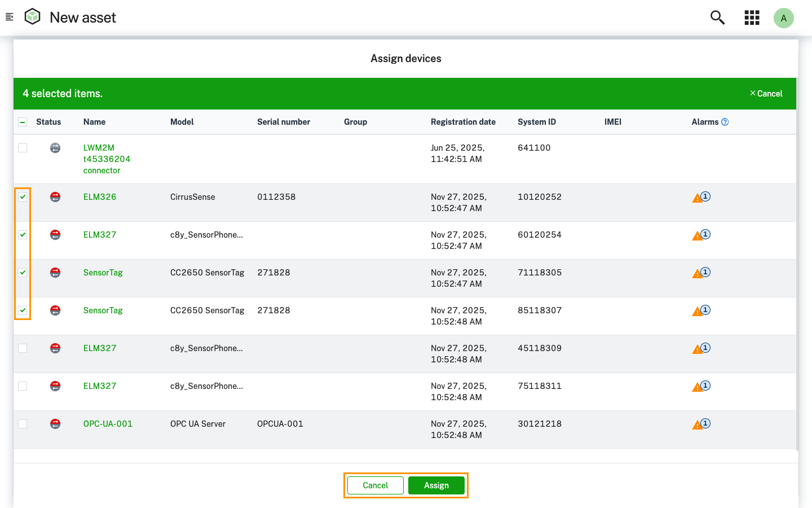Image resolution: width=812 pixels, height=508 pixels.
Task: Sort by the Registration date column header
Action: [463, 122]
